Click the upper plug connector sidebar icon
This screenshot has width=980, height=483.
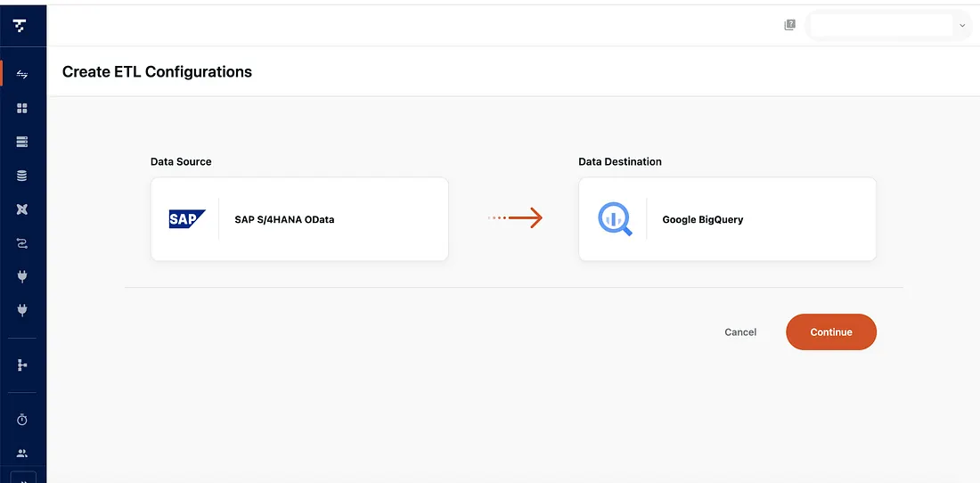tap(22, 276)
